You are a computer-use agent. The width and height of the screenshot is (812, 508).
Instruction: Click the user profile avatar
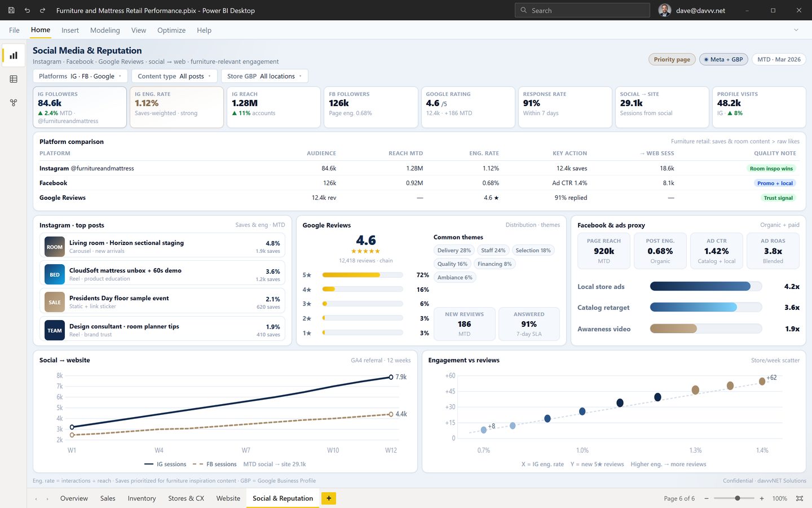665,10
